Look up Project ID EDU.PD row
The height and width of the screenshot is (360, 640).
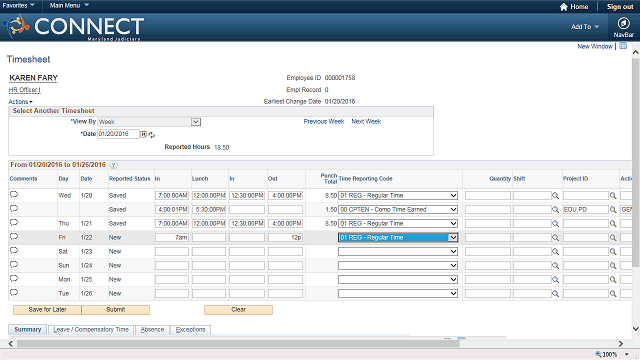tap(613, 210)
